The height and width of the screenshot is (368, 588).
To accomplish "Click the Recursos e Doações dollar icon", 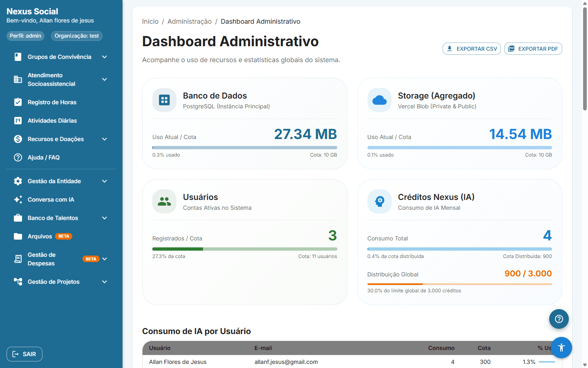I will 18,139.
